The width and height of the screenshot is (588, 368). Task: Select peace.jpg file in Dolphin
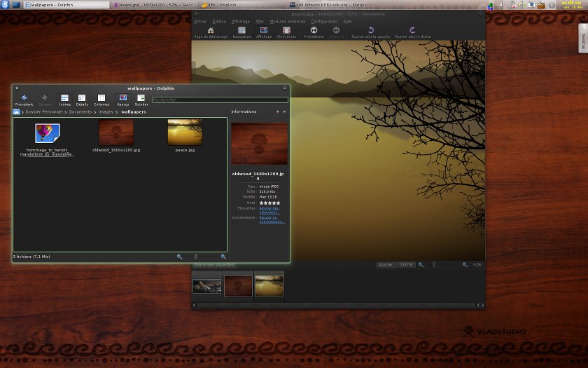point(185,136)
